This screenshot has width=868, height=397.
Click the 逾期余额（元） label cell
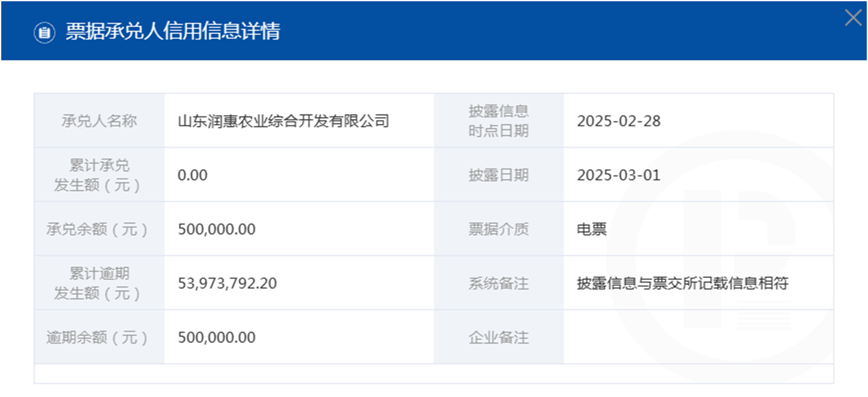click(x=99, y=337)
